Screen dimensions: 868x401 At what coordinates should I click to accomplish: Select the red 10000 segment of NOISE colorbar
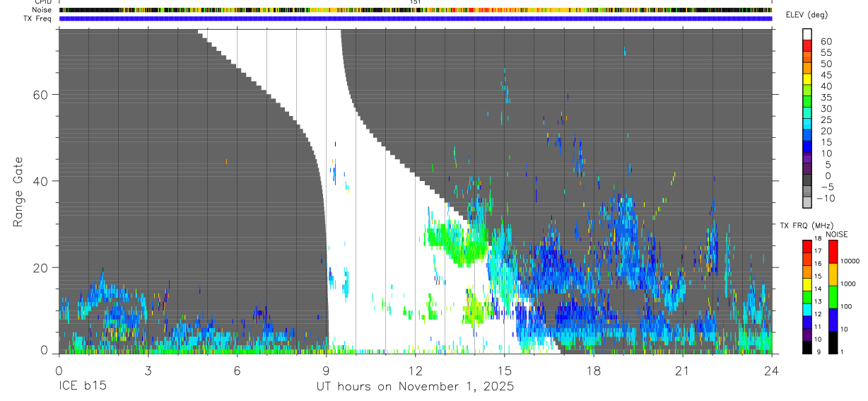pos(833,252)
